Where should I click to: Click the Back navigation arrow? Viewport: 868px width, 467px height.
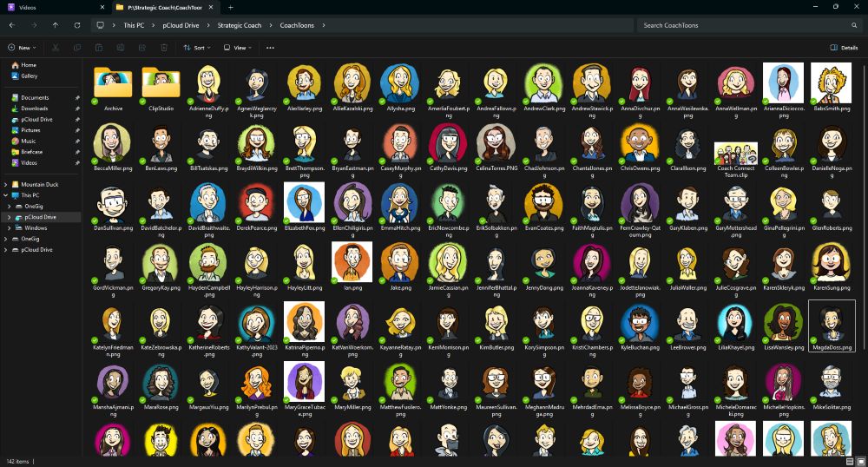coord(11,25)
